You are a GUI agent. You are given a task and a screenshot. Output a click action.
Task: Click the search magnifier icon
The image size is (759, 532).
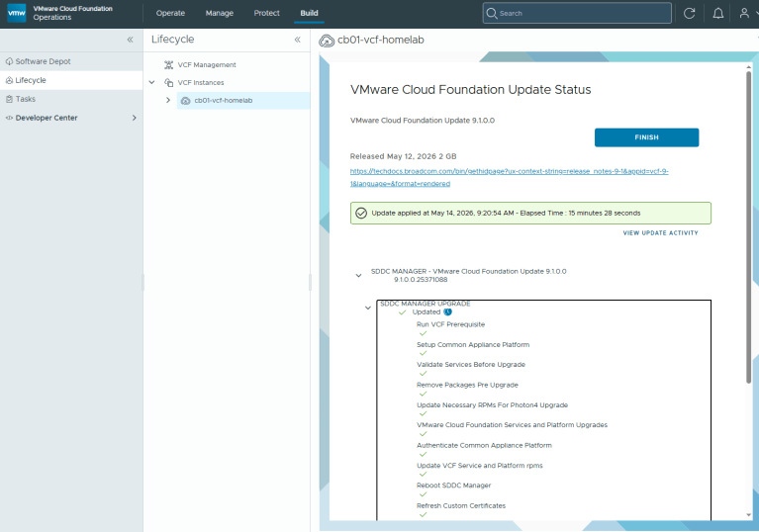click(x=491, y=13)
